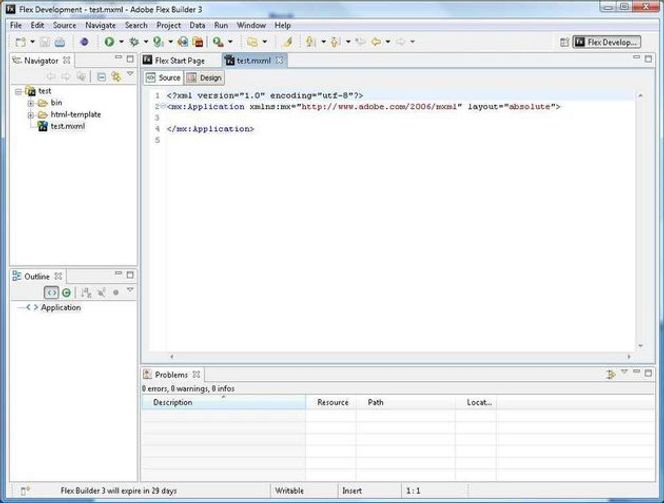
Task: Switch editor to Source mode
Action: pos(163,78)
